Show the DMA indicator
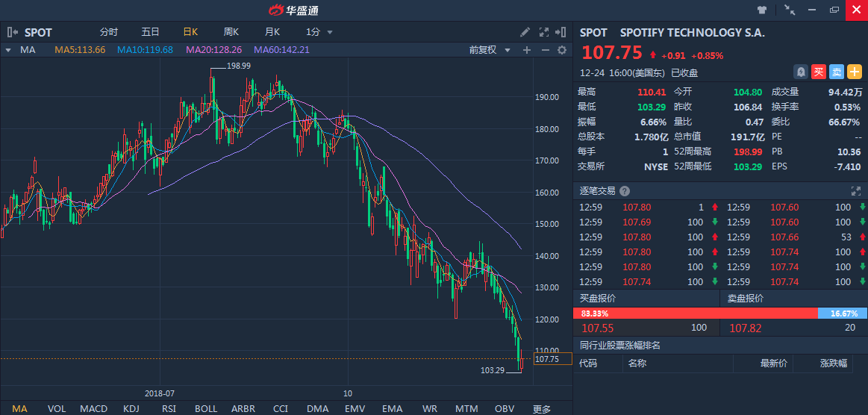 [318, 409]
